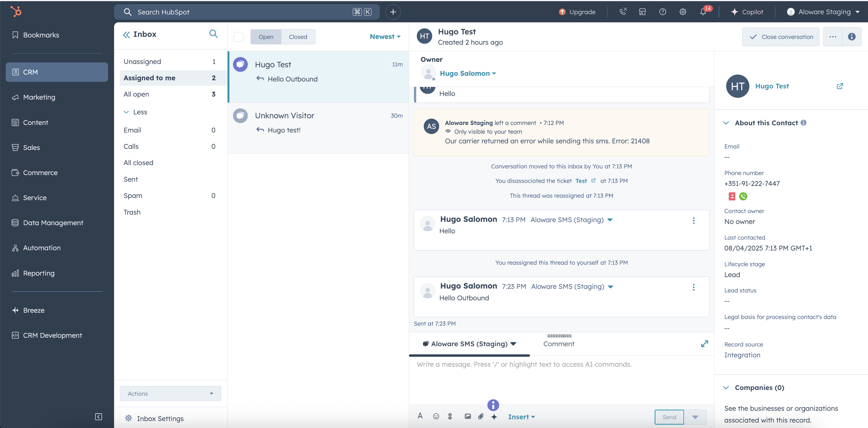Open the disassociated Test ticket link
The image size is (868, 428).
tap(585, 180)
